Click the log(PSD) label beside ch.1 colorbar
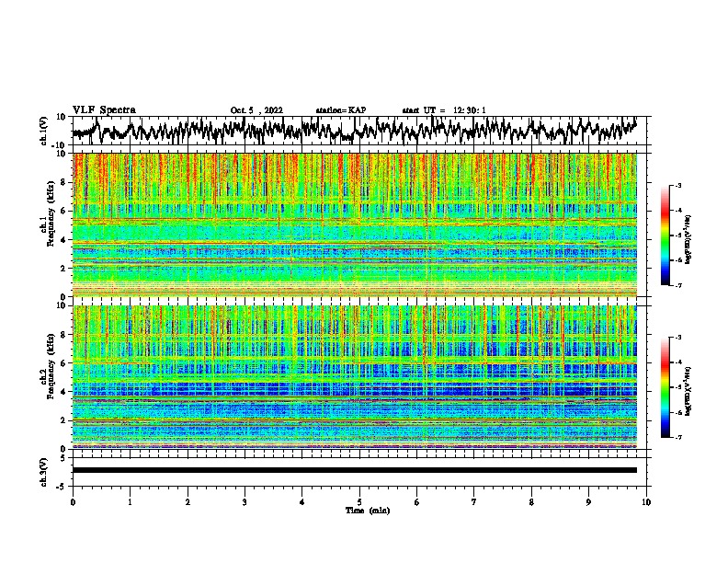 pos(688,239)
